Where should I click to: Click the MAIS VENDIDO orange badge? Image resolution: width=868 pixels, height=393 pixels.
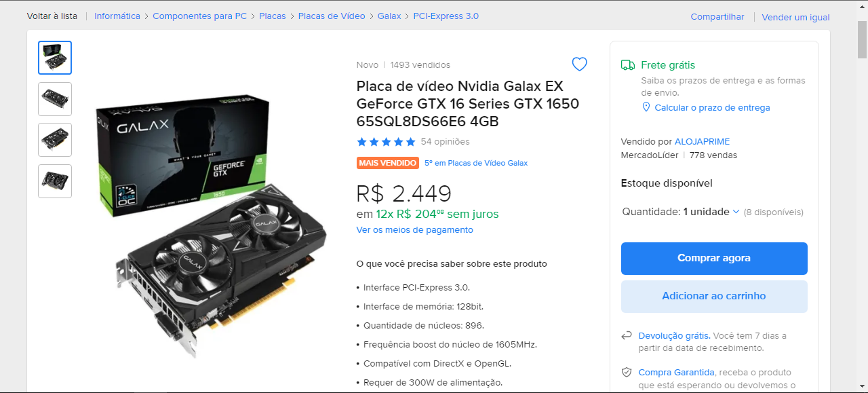(x=388, y=163)
